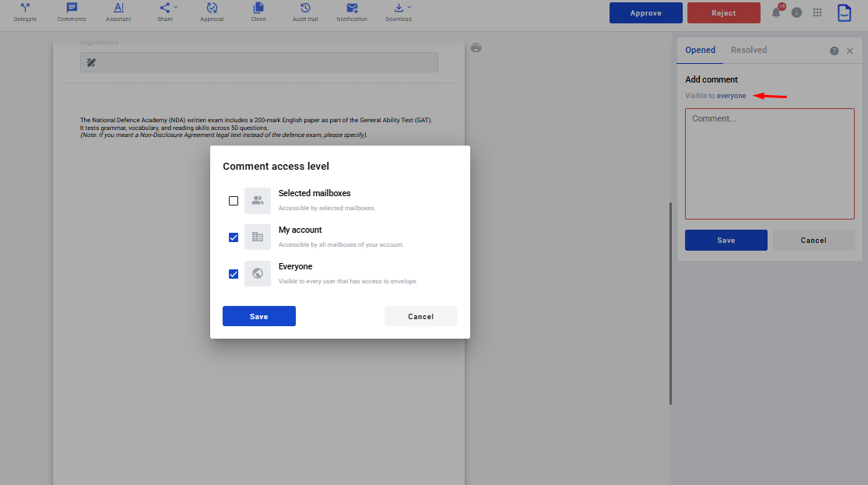The width and height of the screenshot is (868, 485).
Task: Click the 'Add comment' heading
Action: tap(712, 79)
